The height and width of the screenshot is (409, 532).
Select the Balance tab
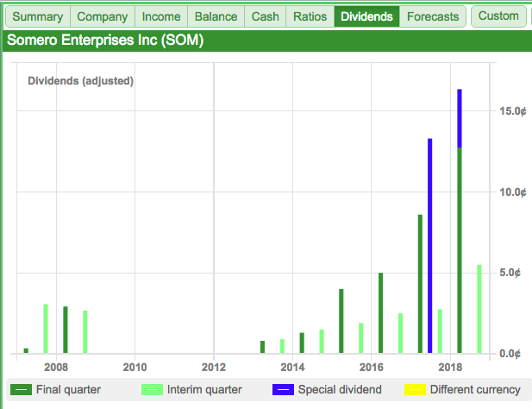[216, 16]
